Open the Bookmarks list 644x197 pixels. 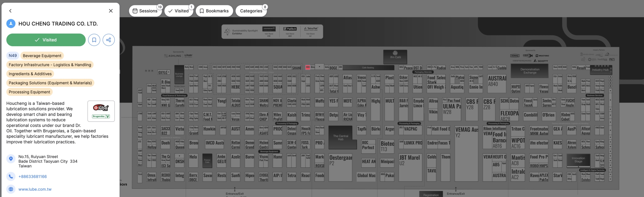click(x=214, y=11)
